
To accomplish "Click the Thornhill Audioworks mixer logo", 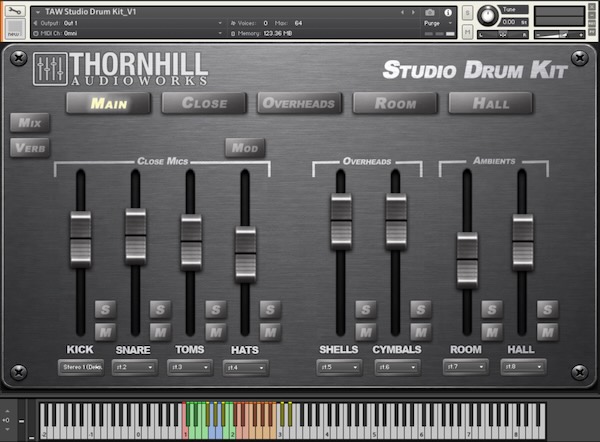I will [50, 69].
